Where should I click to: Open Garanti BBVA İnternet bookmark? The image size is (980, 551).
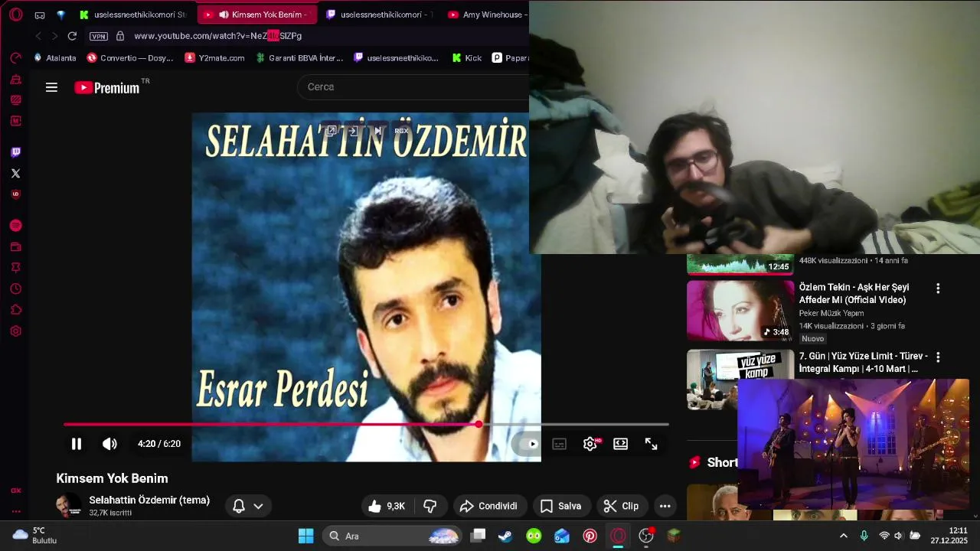(299, 58)
